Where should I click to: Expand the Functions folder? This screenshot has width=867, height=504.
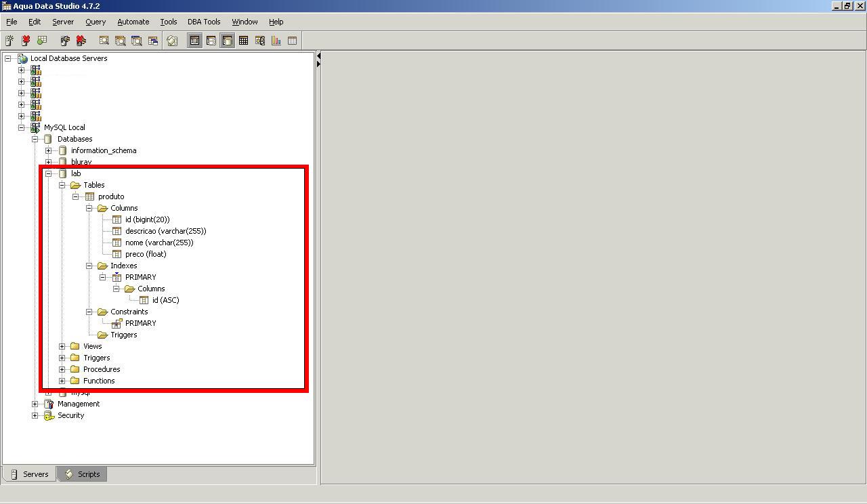coord(62,381)
